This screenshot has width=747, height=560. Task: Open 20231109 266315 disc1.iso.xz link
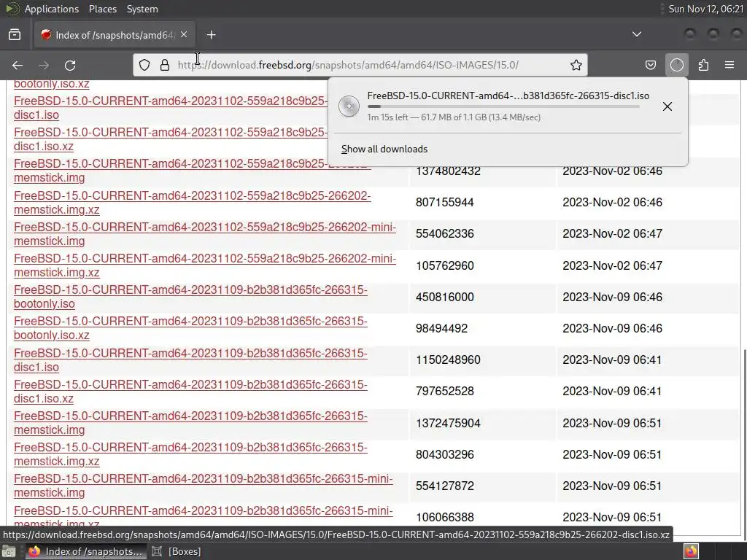point(190,392)
